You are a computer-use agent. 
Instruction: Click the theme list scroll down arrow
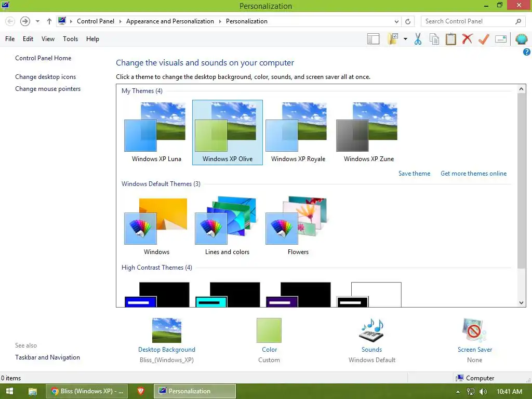521,303
